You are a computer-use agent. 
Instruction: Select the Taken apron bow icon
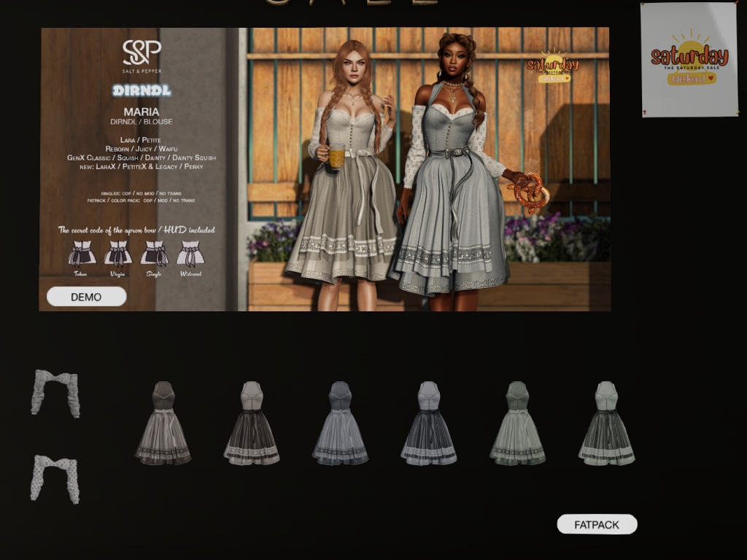tap(82, 254)
